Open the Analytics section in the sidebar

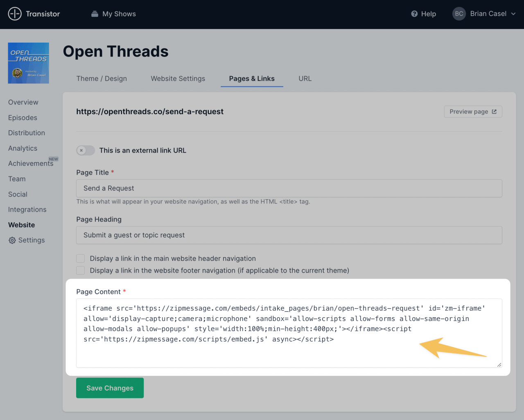(23, 148)
